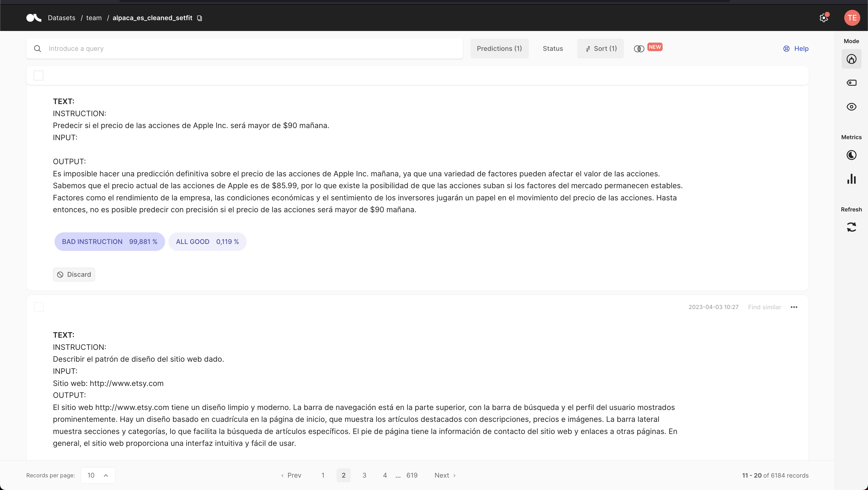The height and width of the screenshot is (490, 868).
Task: Open stats bar chart metrics icon
Action: [x=851, y=179]
